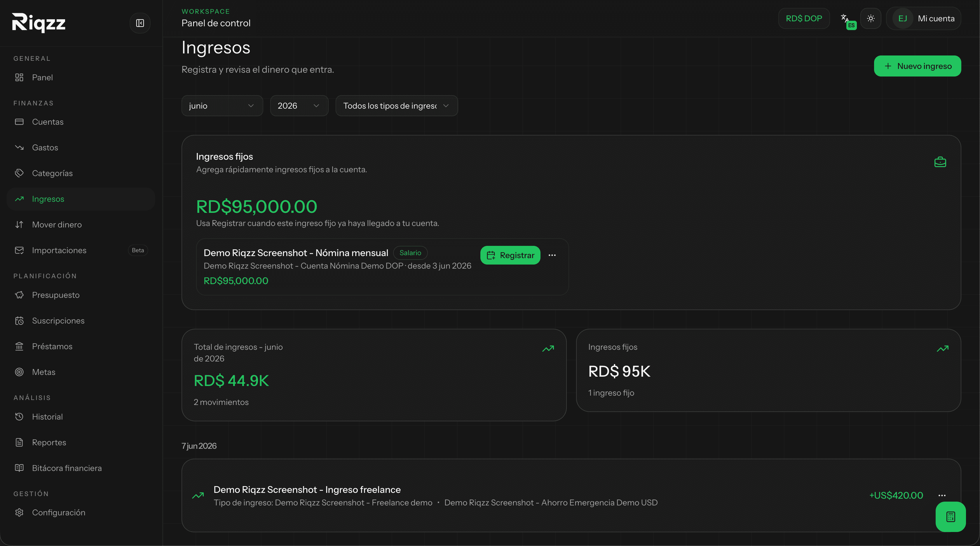980x546 pixels.
Task: Click the Importaciones inbox icon
Action: [19, 250]
